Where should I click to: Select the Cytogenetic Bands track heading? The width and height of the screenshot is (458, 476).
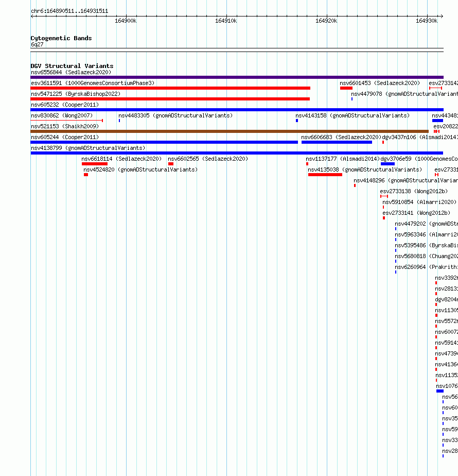point(61,38)
